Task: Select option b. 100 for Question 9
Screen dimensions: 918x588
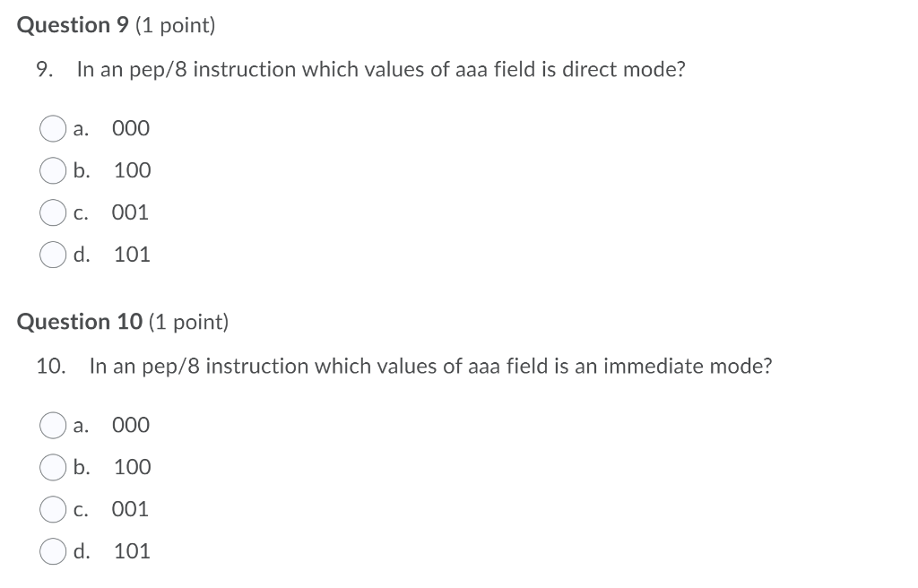Action: 53,170
